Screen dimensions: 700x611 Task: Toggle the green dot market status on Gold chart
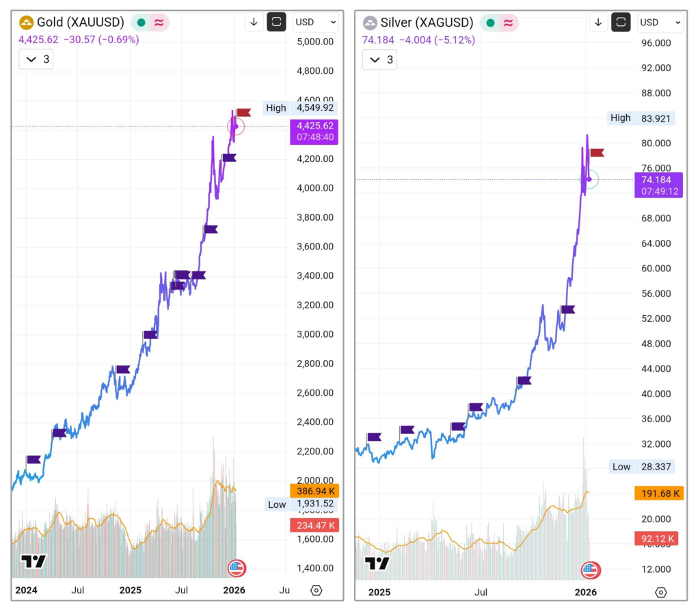[142, 23]
